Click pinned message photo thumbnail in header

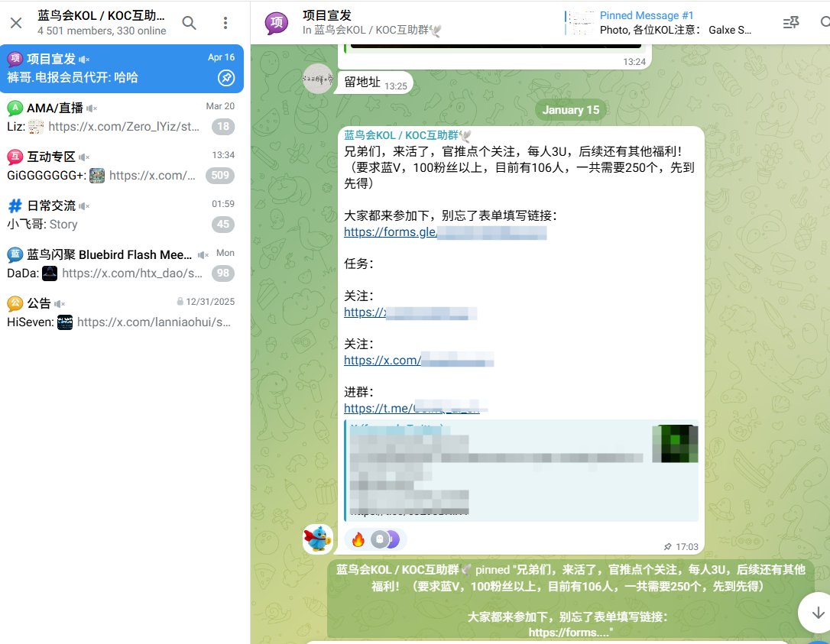coord(581,23)
